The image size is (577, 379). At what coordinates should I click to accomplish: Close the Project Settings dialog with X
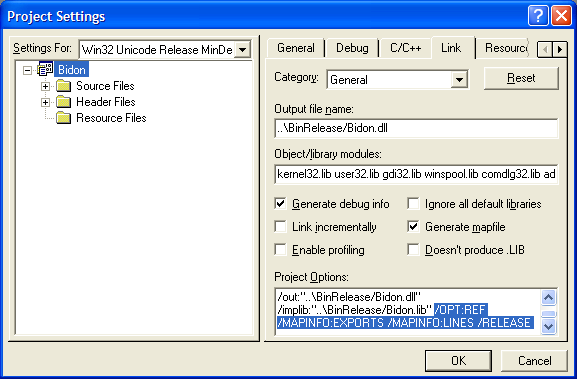click(x=561, y=16)
